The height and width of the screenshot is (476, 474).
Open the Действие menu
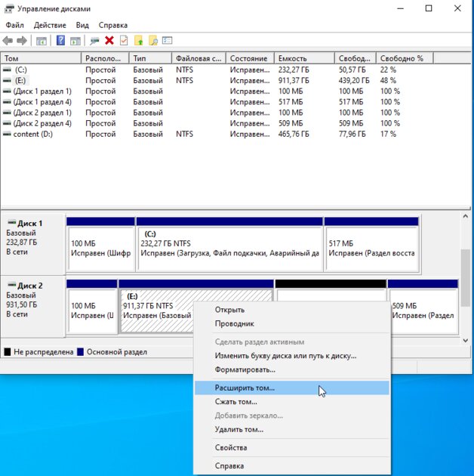(50, 25)
